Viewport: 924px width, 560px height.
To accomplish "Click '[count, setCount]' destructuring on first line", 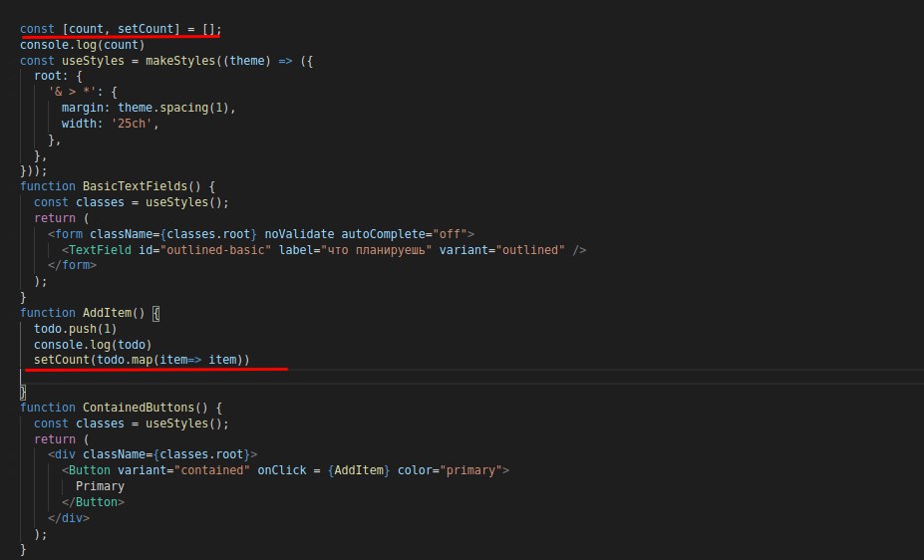I will click(121, 29).
